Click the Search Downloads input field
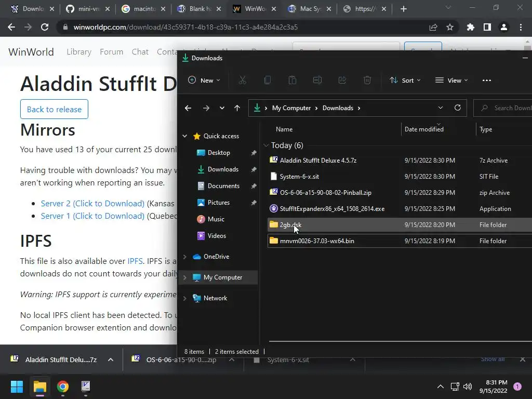Viewport: 532px width, 399px height. point(503,108)
